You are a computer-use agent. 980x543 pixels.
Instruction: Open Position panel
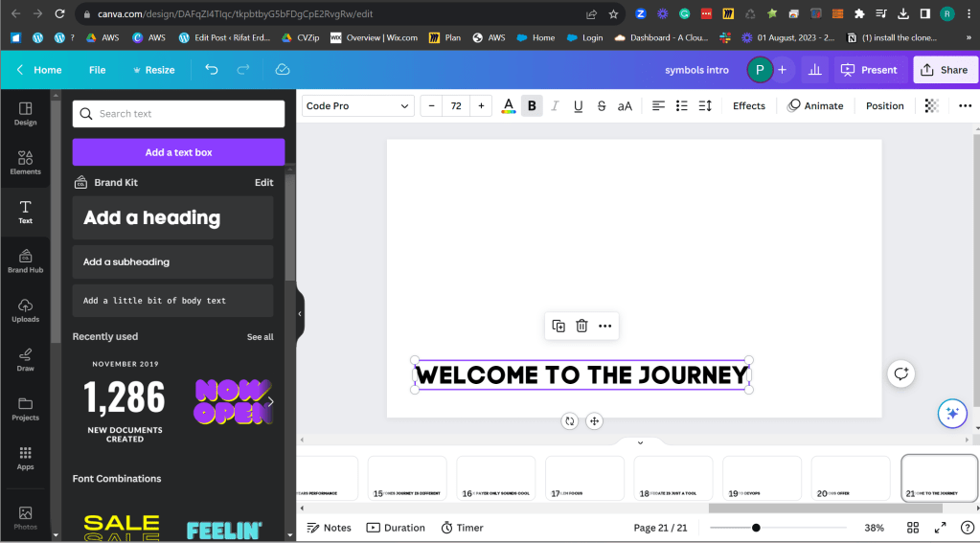click(884, 106)
